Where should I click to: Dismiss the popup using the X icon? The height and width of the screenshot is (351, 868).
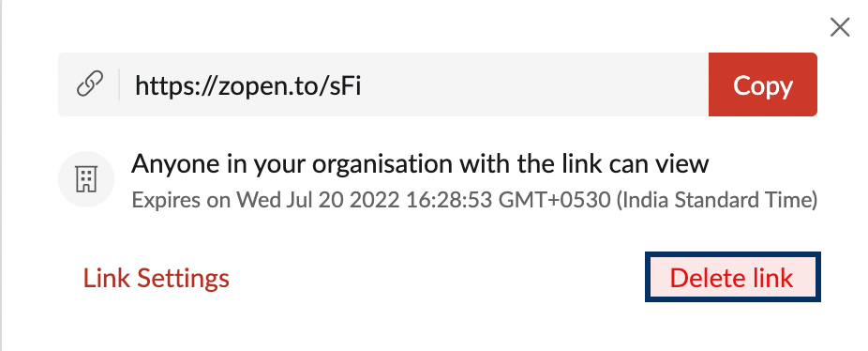(x=840, y=27)
